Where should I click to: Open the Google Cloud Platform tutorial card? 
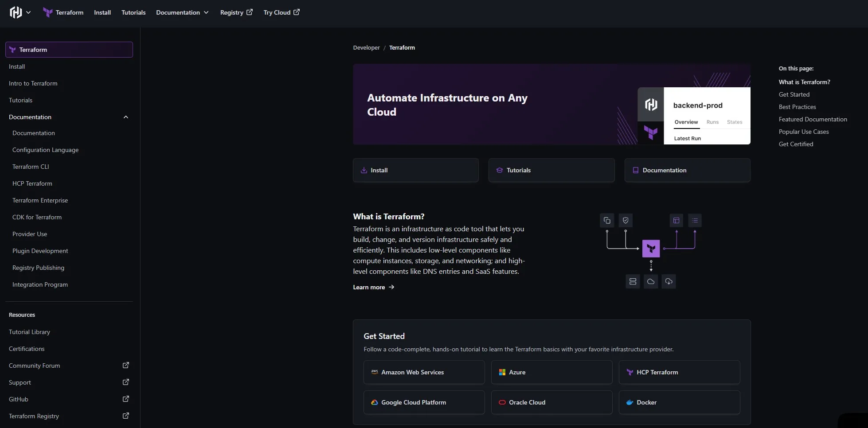(424, 402)
